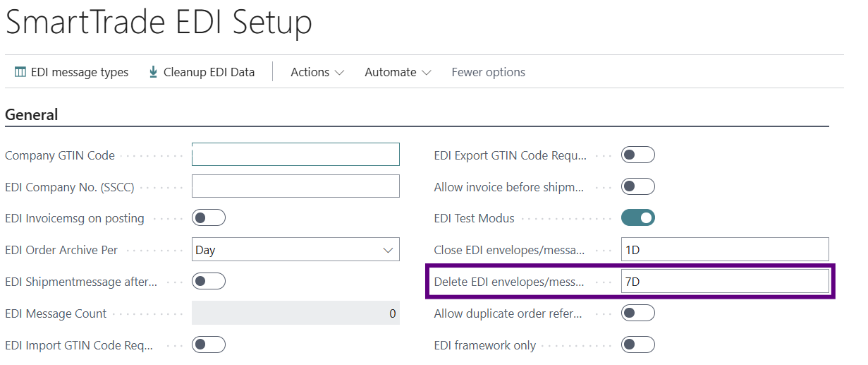Open the EDI Order Archive Per dropdown

[295, 250]
